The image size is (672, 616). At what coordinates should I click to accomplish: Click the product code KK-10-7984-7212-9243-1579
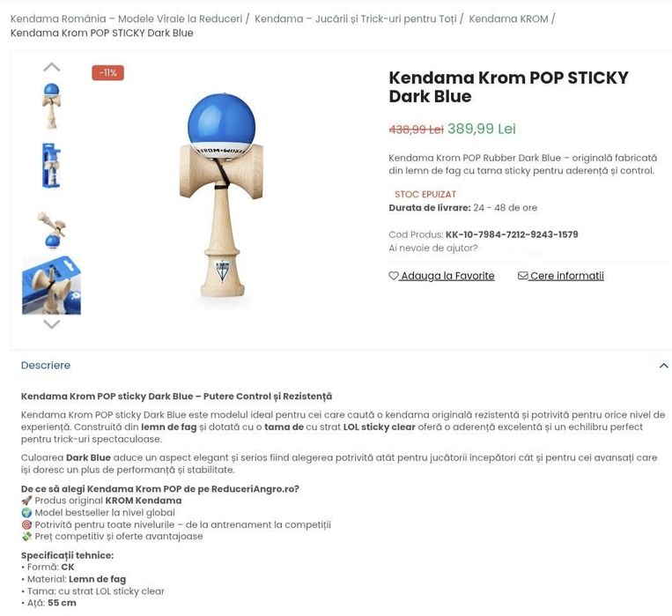coord(512,234)
